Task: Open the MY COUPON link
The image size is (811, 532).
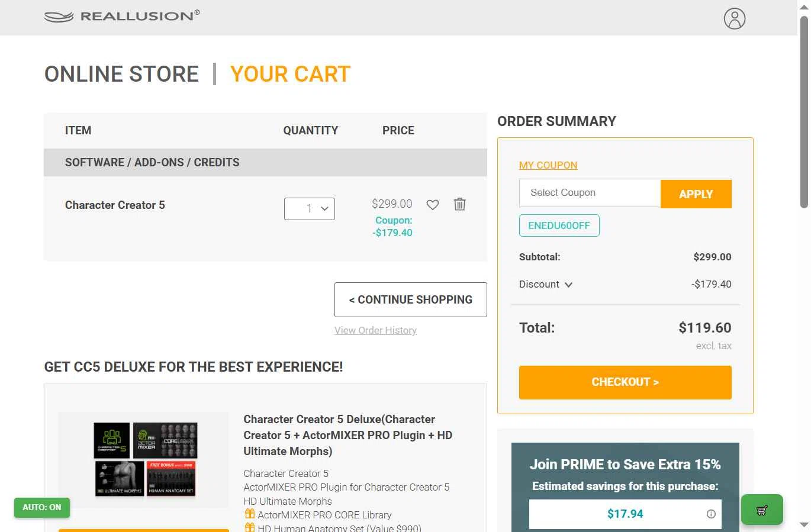Action: tap(548, 165)
